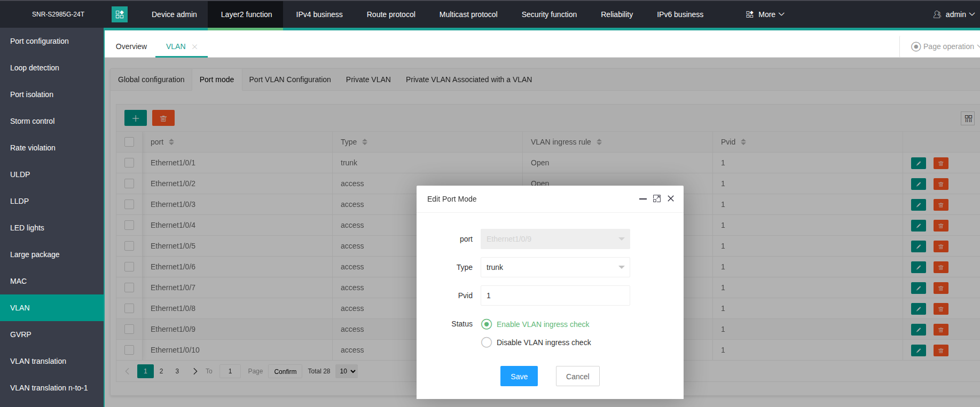The image size is (980, 407).
Task: Edit Ethernet1/0/6 row with pencil icon
Action: pyautogui.click(x=919, y=267)
